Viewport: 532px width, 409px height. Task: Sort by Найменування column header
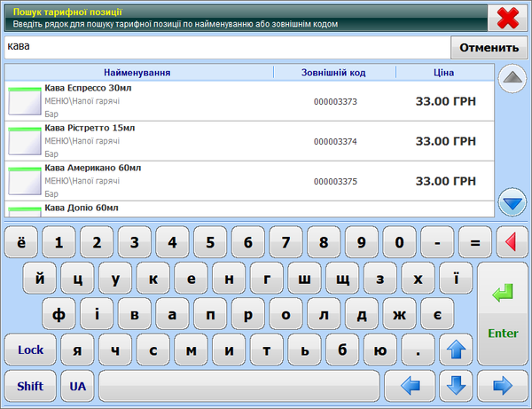coord(137,73)
